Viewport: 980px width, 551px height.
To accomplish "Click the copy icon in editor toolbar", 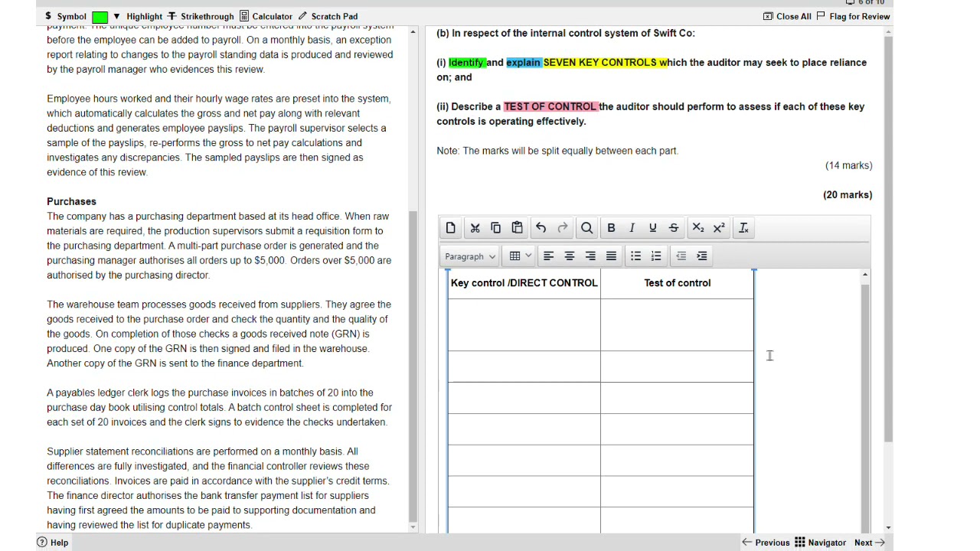I will click(x=495, y=228).
